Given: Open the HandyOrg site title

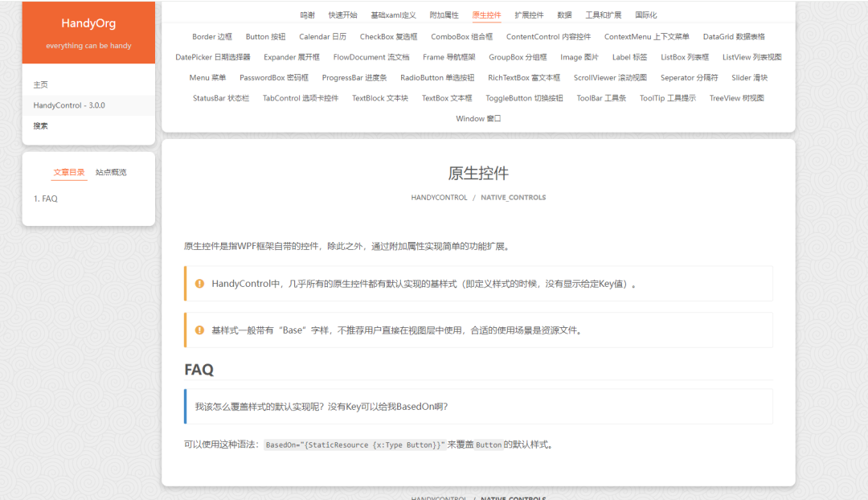Looking at the screenshot, I should tap(88, 23).
